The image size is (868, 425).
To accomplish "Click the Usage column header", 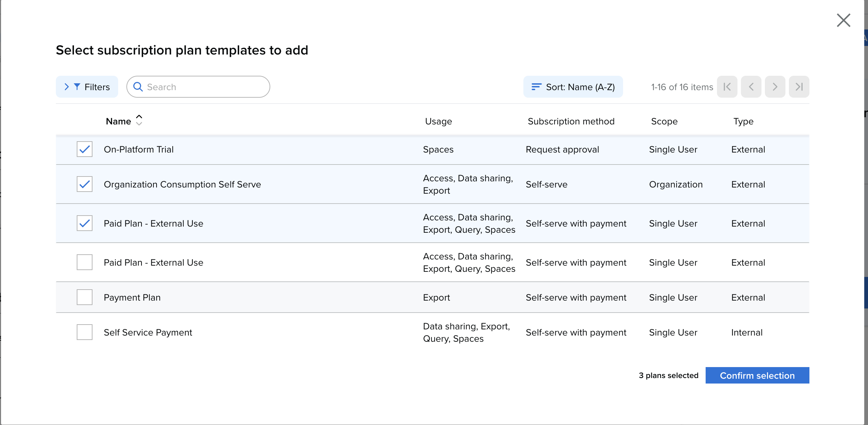I will tap(438, 121).
